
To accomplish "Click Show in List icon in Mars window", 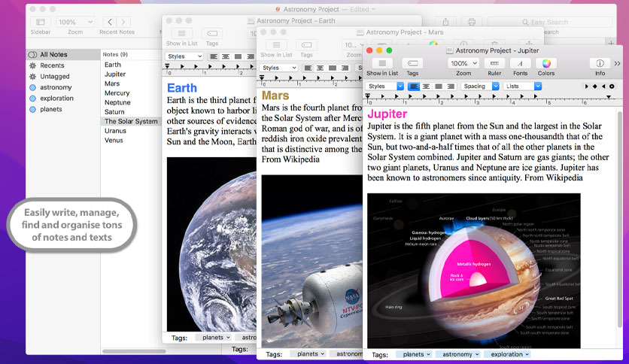I will (x=276, y=45).
